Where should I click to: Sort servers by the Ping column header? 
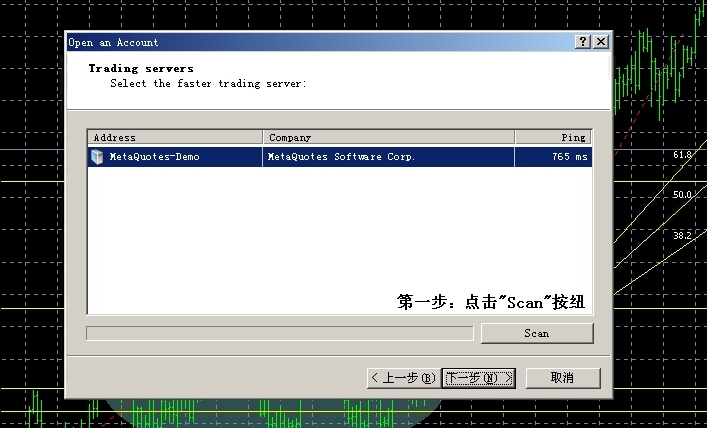point(553,137)
